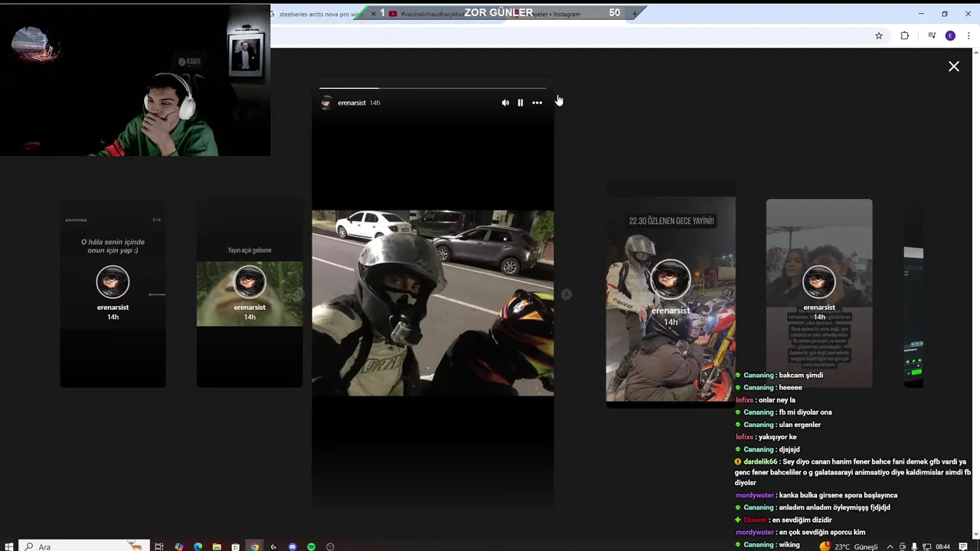Image resolution: width=980 pixels, height=551 pixels.
Task: Click the microphone icon in system tray
Action: tap(914, 546)
